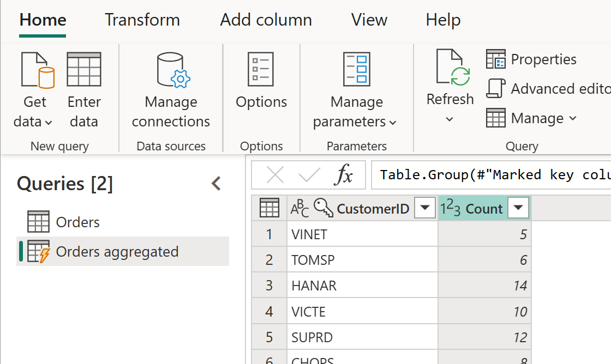Open the query Properties
Screen dimensions: 611x364
coord(531,59)
